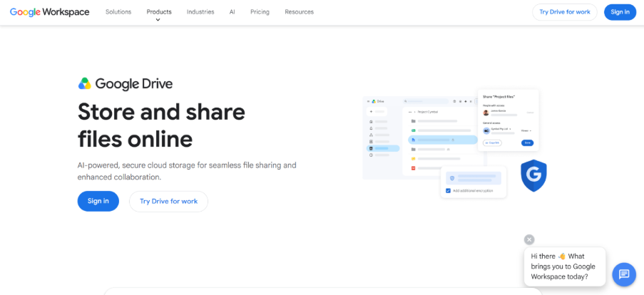644x295 pixels.
Task: Click the blue G shield icon
Action: click(x=533, y=175)
